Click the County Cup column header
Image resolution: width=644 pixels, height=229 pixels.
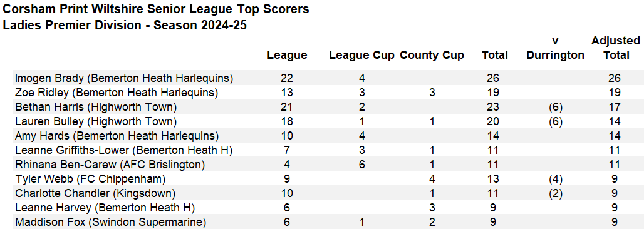pyautogui.click(x=432, y=55)
